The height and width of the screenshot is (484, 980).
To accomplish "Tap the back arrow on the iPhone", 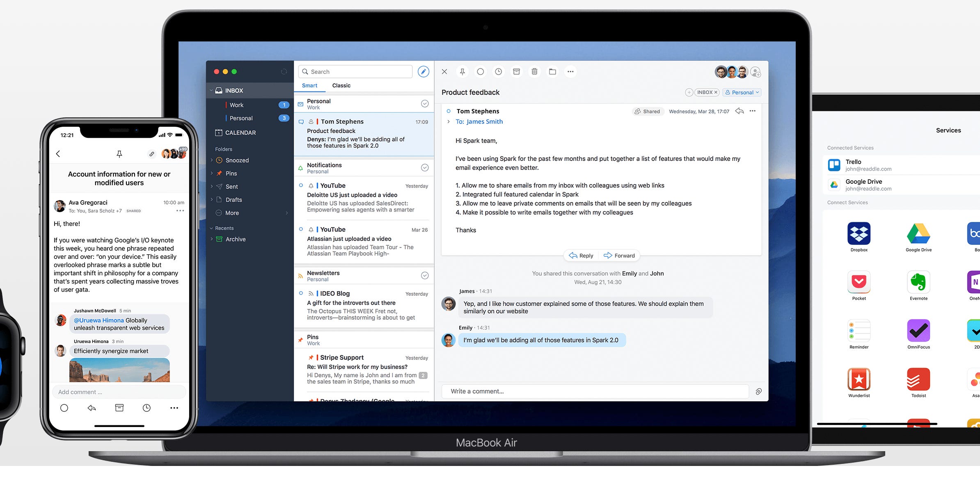I will 58,154.
